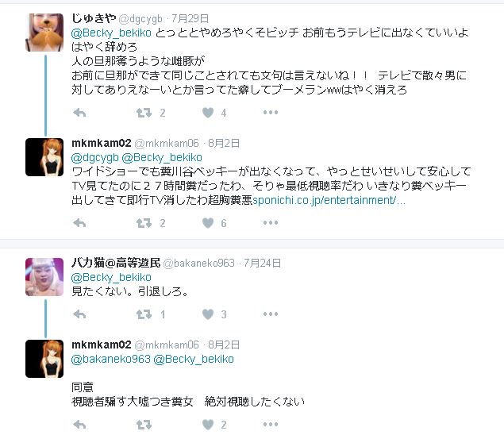
Task: Open the 7月24日 tweet timestamp
Action: coord(262,264)
